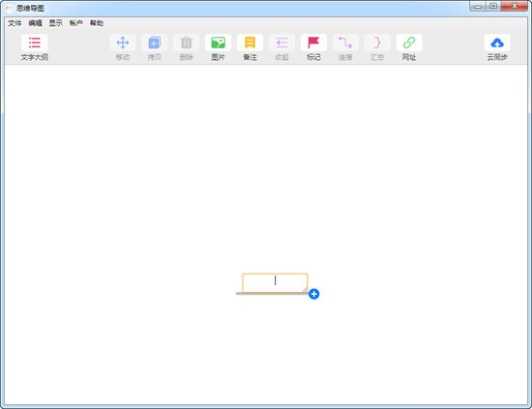Insert an image with 图片 icon
Image resolution: width=532 pixels, height=409 pixels.
219,43
